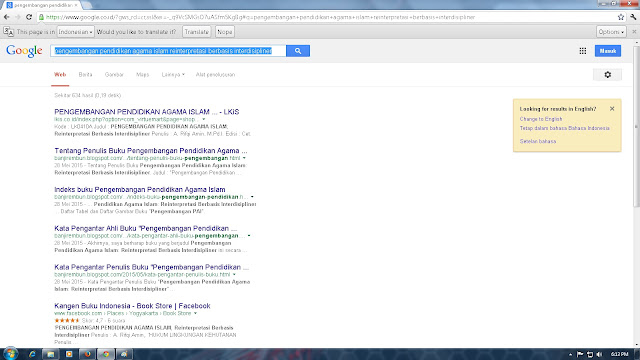The width and height of the screenshot is (640, 360).
Task: Click the network tray icon
Action: coord(590,354)
